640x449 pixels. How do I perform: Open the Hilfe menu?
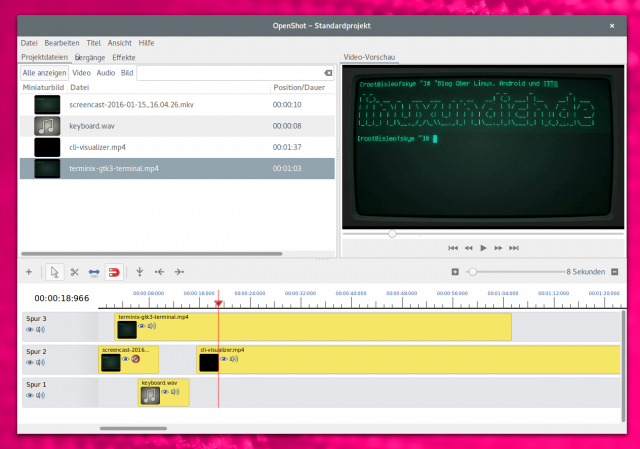pyautogui.click(x=146, y=43)
